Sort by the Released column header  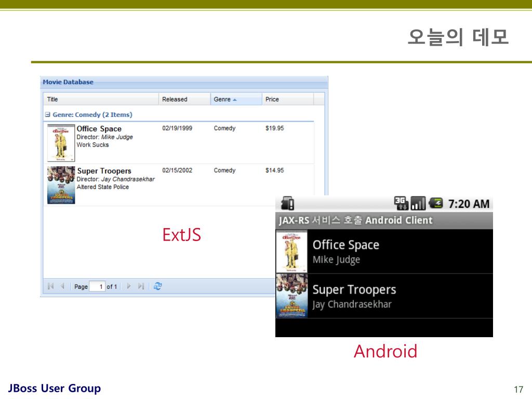point(184,99)
